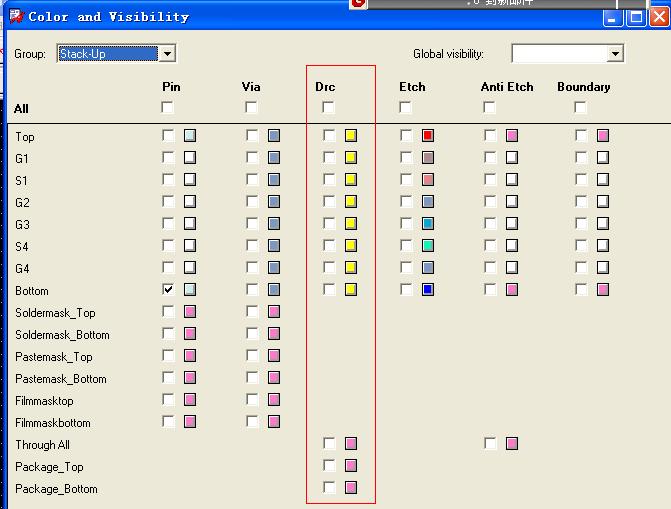Viewport: 671px width, 509px height.
Task: Click the pink Drc swatch for Package_Top
Action: coord(351,465)
